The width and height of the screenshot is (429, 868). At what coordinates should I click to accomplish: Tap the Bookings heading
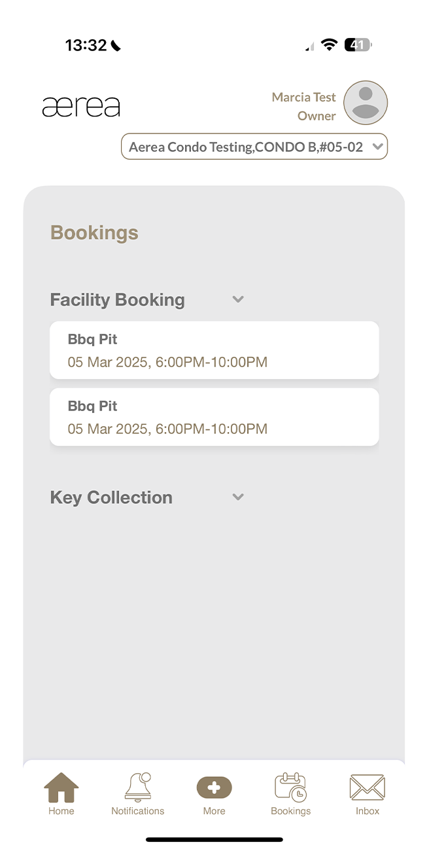pyautogui.click(x=94, y=232)
